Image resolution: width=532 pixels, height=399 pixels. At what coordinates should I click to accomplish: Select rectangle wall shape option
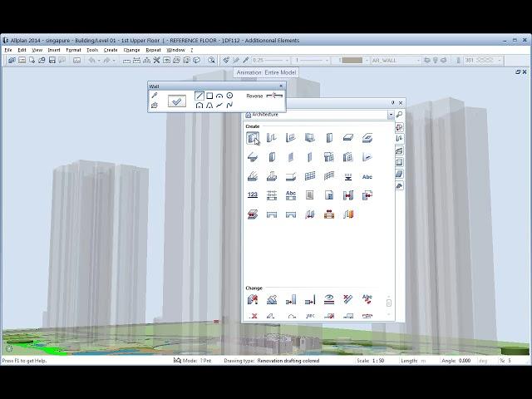tap(209, 96)
